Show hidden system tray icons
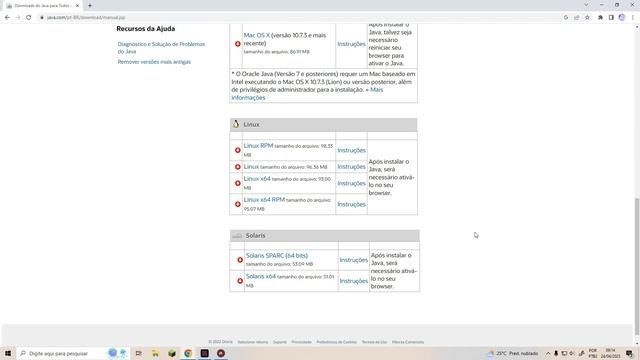The height and width of the screenshot is (360, 640). (x=548, y=353)
